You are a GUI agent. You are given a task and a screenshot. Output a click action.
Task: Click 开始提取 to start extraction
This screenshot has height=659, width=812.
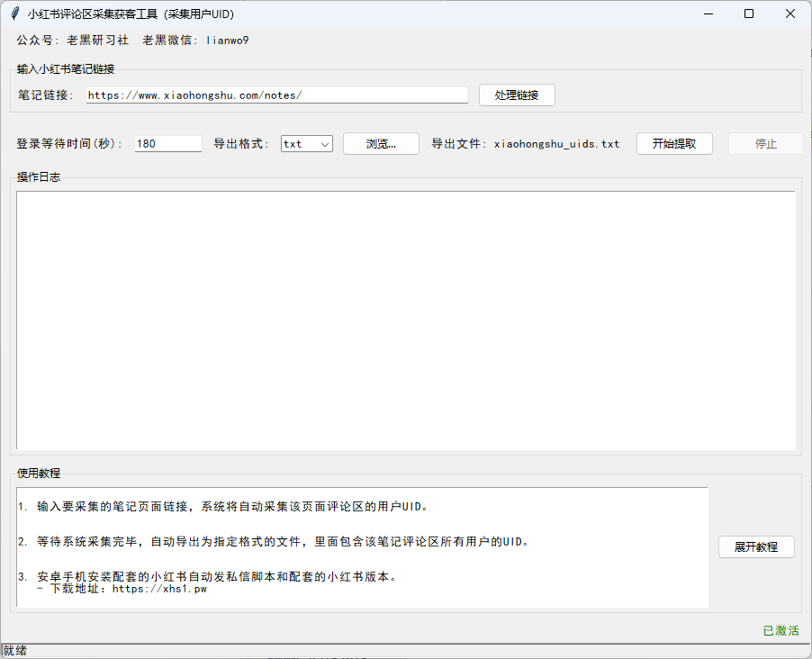(x=673, y=143)
